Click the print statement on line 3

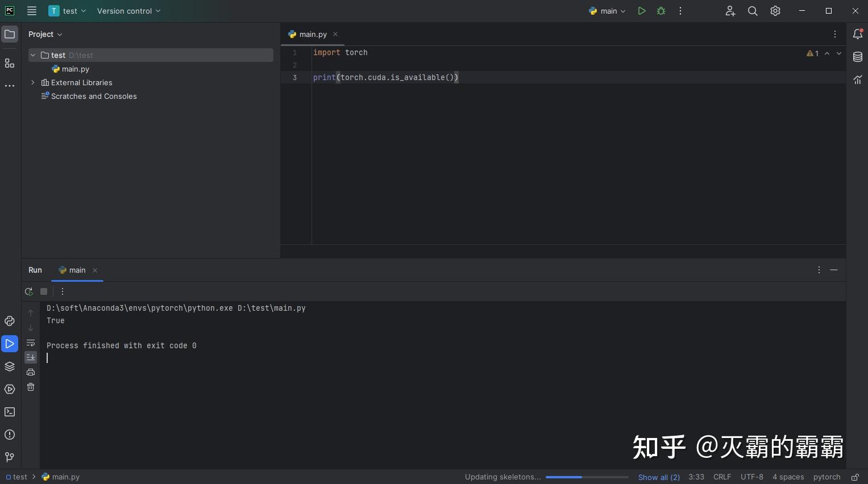point(385,77)
